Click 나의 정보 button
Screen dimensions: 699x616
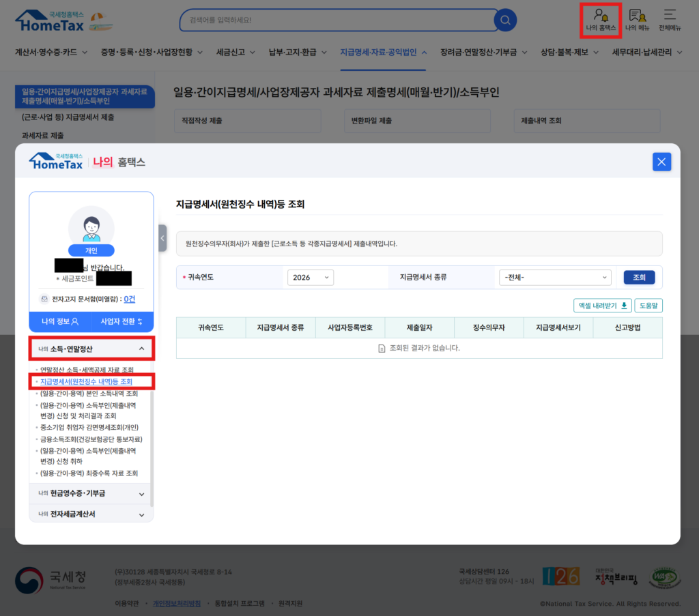point(60,321)
